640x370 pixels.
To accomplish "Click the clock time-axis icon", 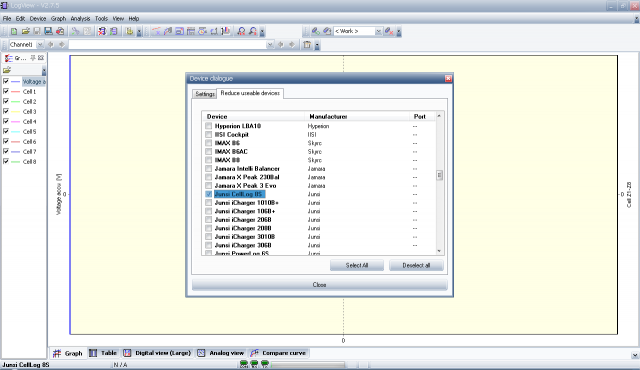I will coord(202,31).
